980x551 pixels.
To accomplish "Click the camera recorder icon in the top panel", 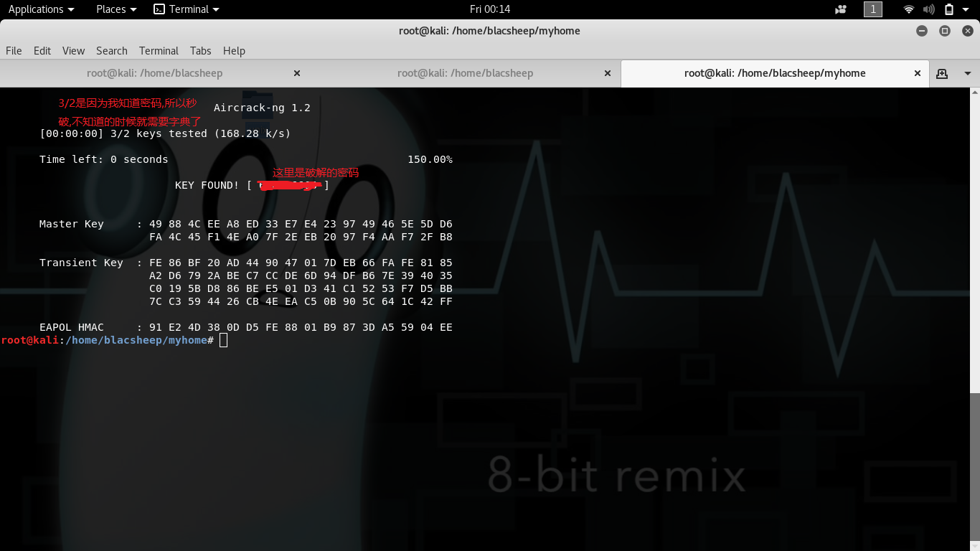I will pos(841,9).
